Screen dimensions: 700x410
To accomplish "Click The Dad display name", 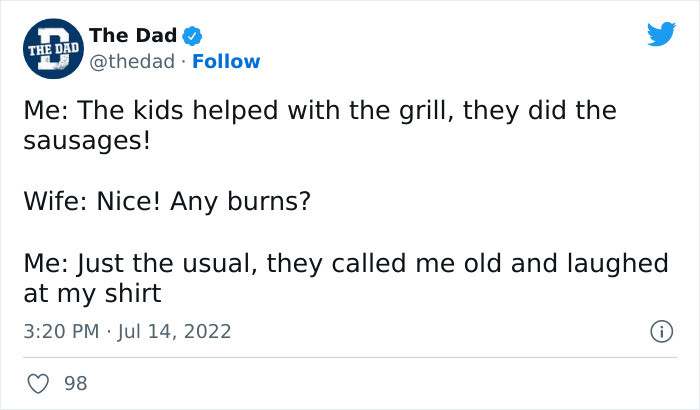I will pos(132,36).
